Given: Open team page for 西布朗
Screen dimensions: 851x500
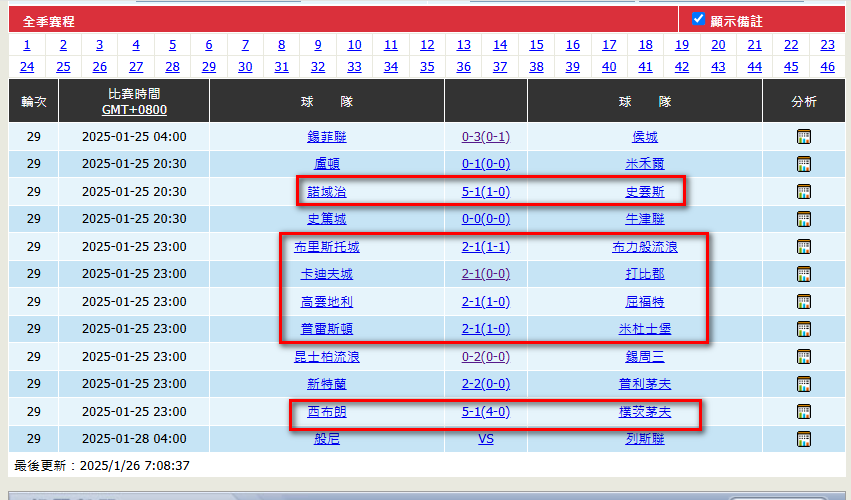Looking at the screenshot, I should [327, 412].
